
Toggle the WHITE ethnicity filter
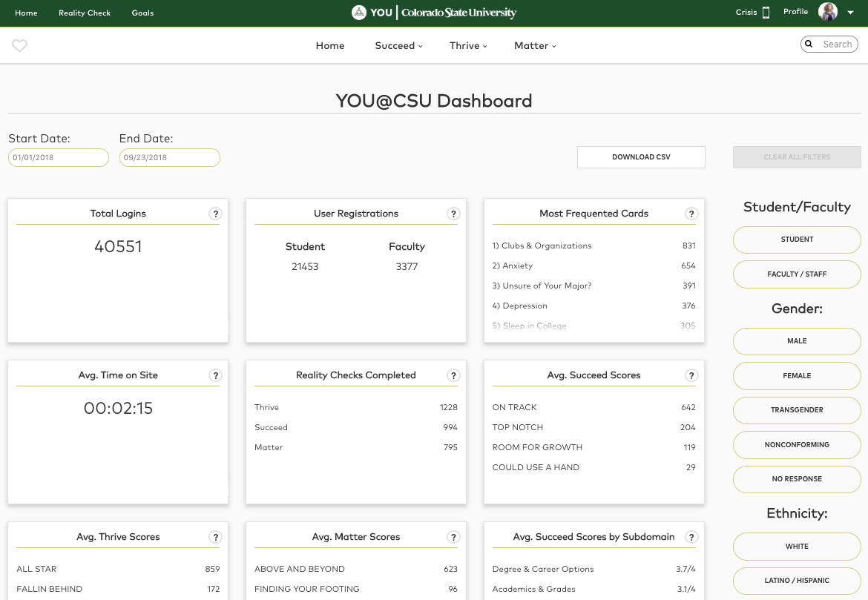tap(797, 547)
